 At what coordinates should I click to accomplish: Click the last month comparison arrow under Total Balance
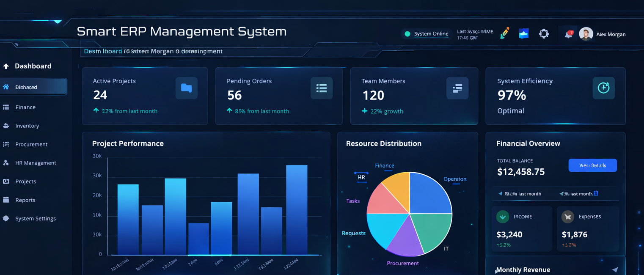click(499, 193)
